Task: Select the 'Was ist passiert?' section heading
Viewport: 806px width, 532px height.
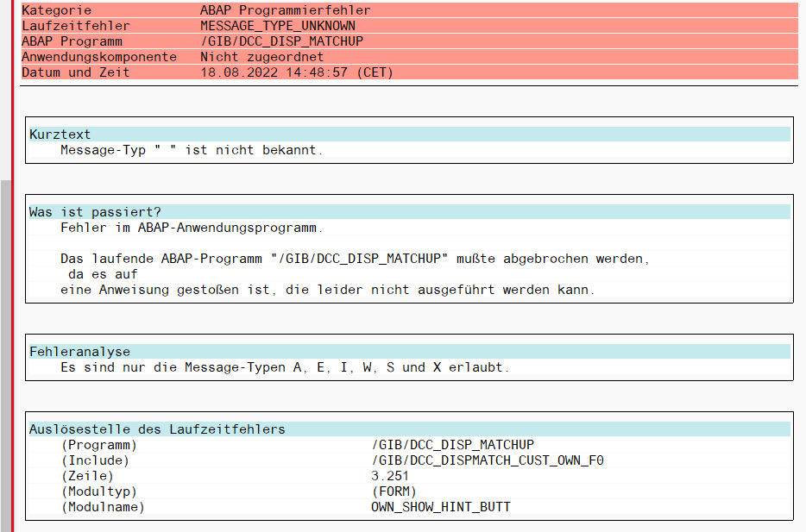Action: point(95,212)
